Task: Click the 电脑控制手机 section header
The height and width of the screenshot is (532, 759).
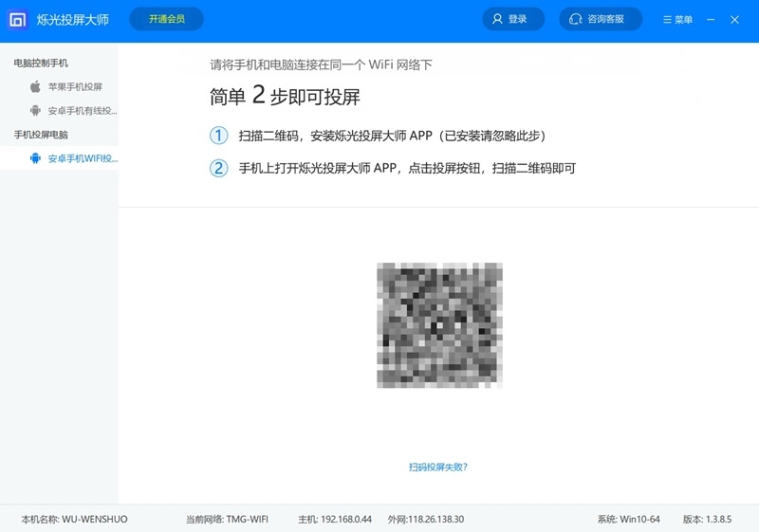Action: click(x=41, y=64)
